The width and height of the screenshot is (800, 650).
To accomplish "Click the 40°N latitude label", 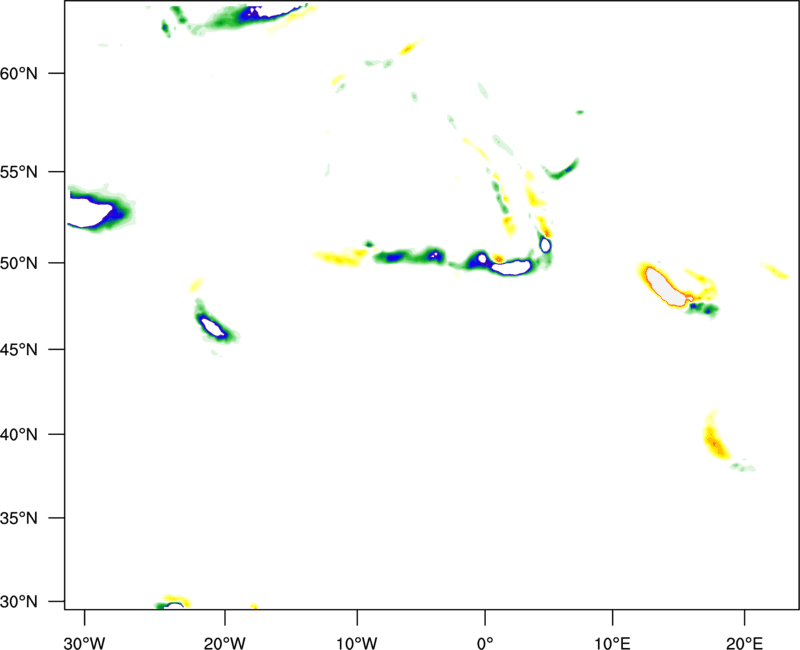I will [x=19, y=435].
